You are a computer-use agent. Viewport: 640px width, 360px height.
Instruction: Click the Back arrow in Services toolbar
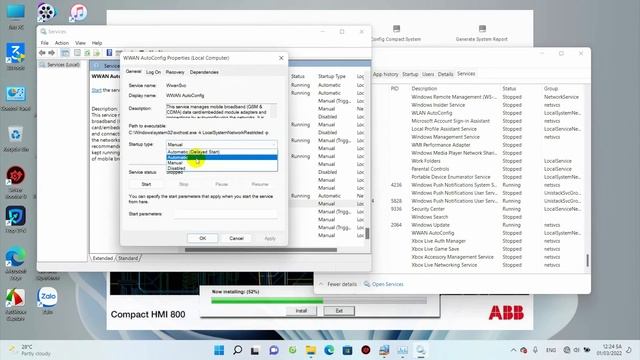(42, 53)
